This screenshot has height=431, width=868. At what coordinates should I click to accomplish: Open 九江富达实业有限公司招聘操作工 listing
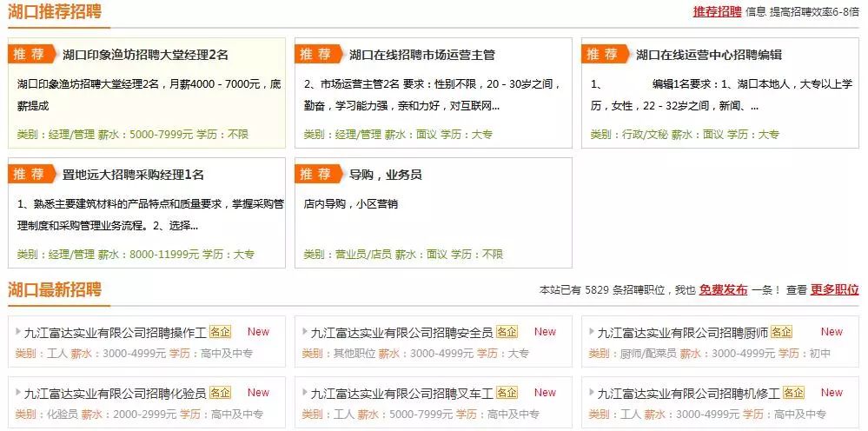click(116, 333)
